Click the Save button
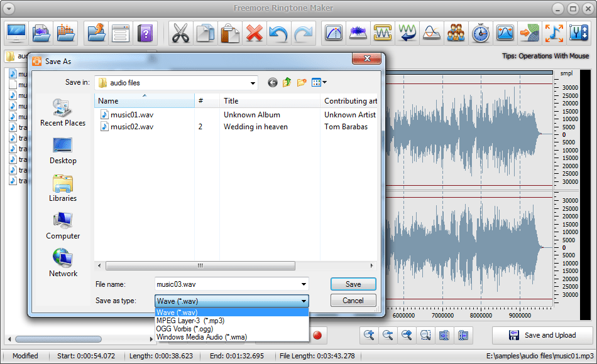Screen dimensions: 597x364 point(353,284)
